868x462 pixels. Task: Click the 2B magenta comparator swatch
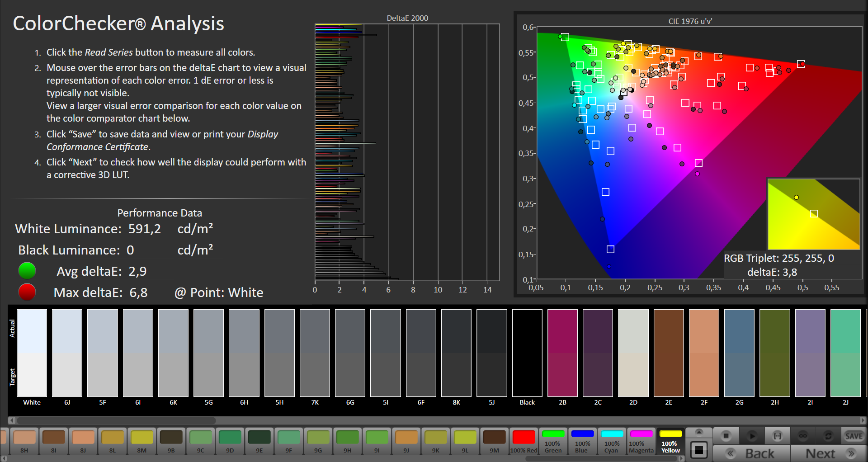pos(562,353)
